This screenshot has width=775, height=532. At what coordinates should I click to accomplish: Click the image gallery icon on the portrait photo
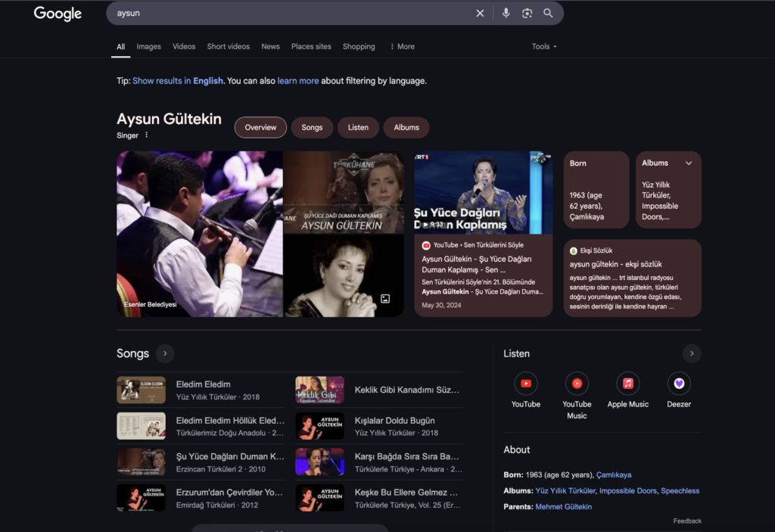[x=385, y=299]
